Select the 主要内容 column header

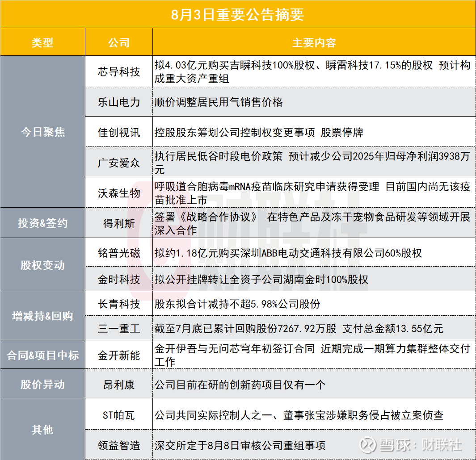coord(314,42)
